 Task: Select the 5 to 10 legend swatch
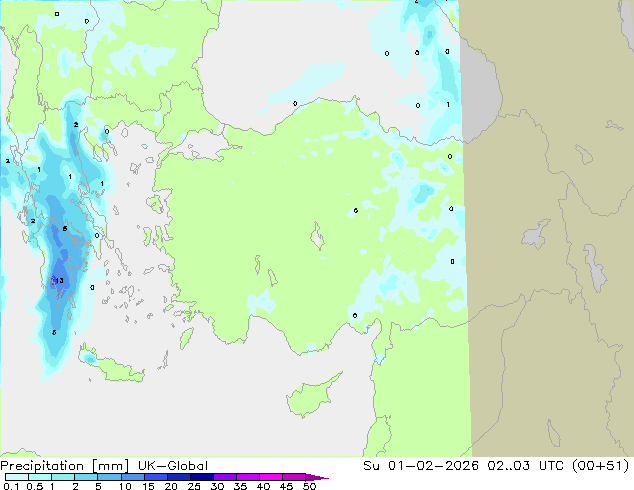click(x=109, y=477)
